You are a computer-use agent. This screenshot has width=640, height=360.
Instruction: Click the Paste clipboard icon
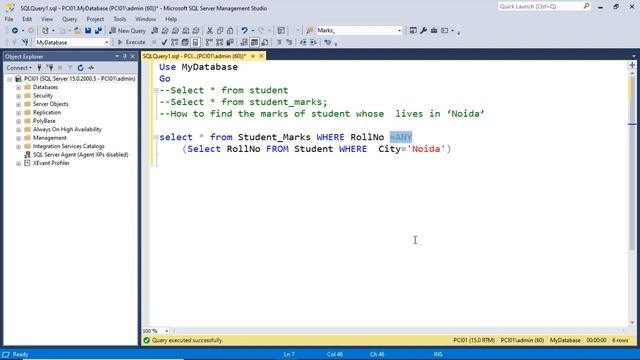tap(230, 31)
